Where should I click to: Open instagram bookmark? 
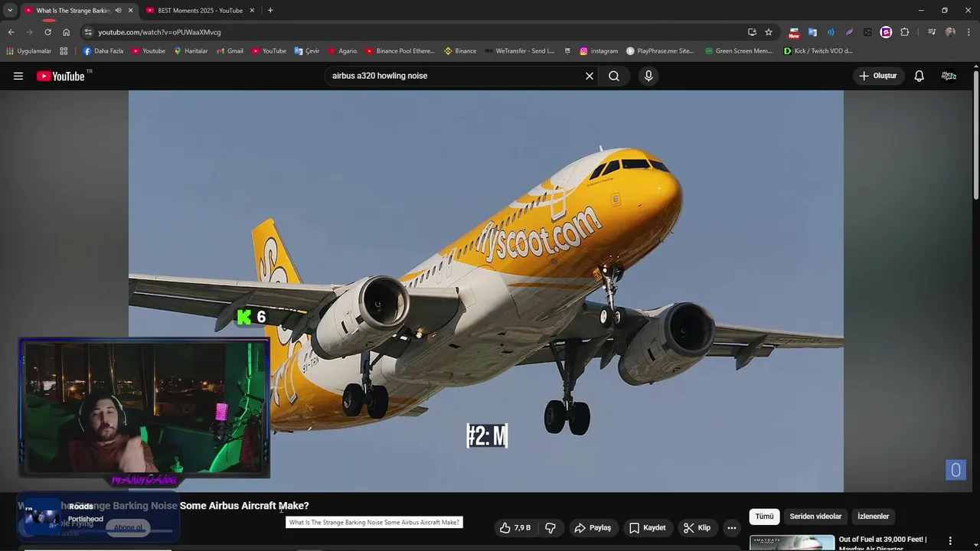pyautogui.click(x=599, y=51)
